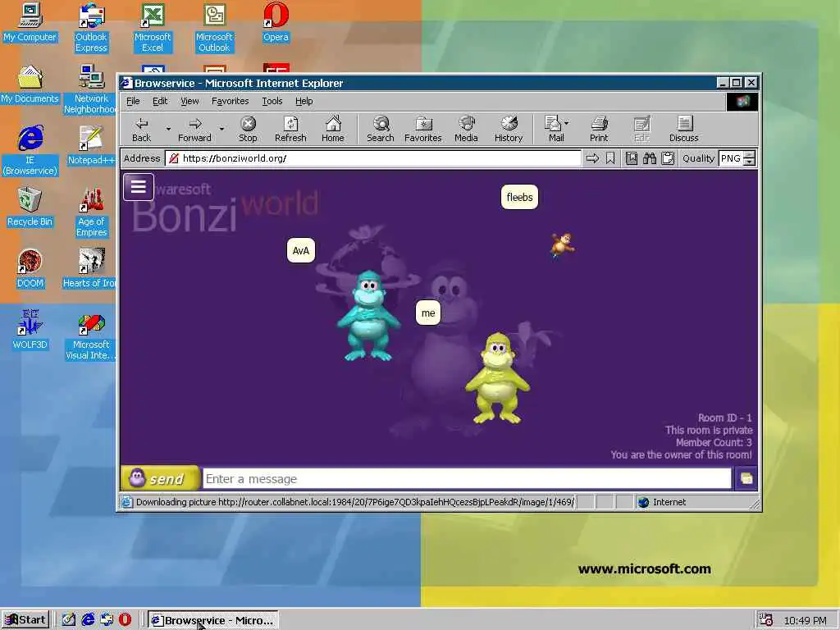Select the Microsoft Excel desktop shortcut
840x630 pixels.
[153, 28]
